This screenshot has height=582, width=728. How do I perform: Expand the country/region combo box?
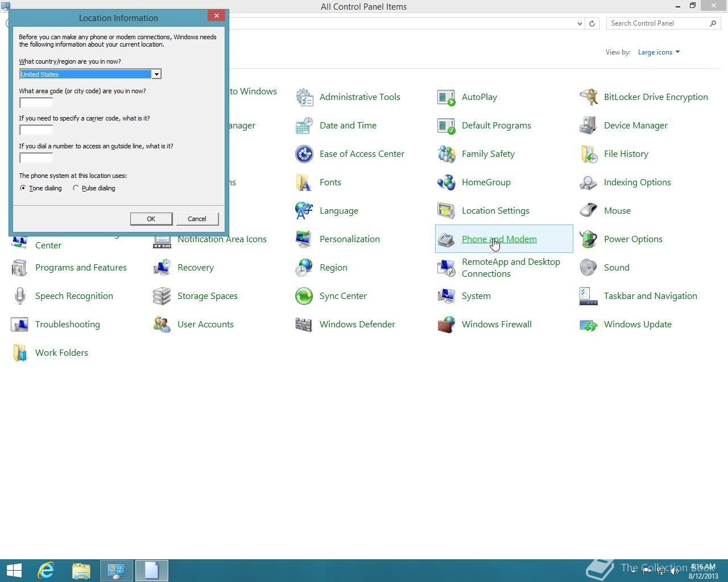point(156,74)
